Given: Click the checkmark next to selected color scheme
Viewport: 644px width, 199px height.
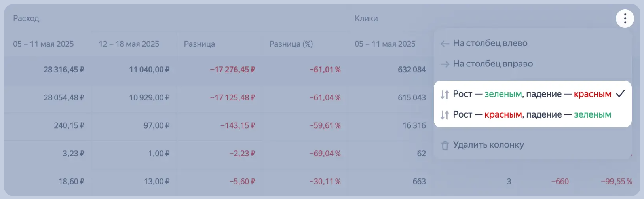Looking at the screenshot, I should 620,94.
